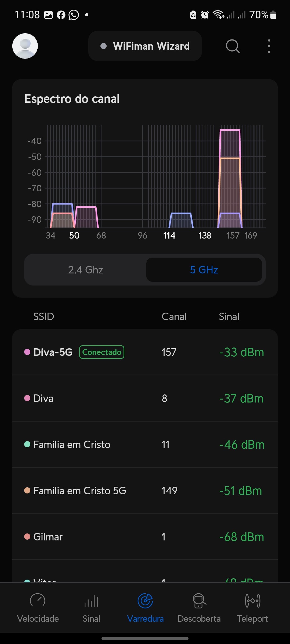Select the Gilmar network row

click(x=145, y=537)
